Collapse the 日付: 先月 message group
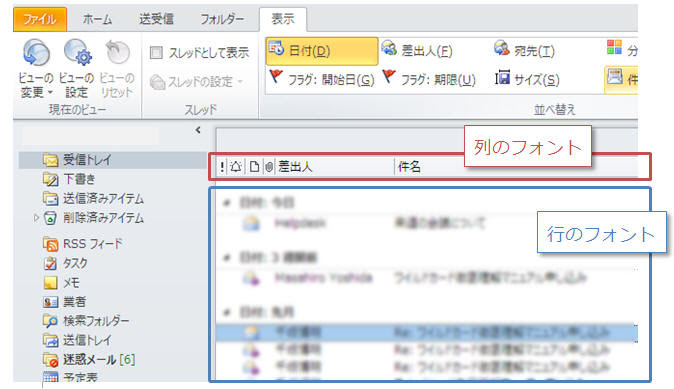The width and height of the screenshot is (674, 389). (x=227, y=312)
